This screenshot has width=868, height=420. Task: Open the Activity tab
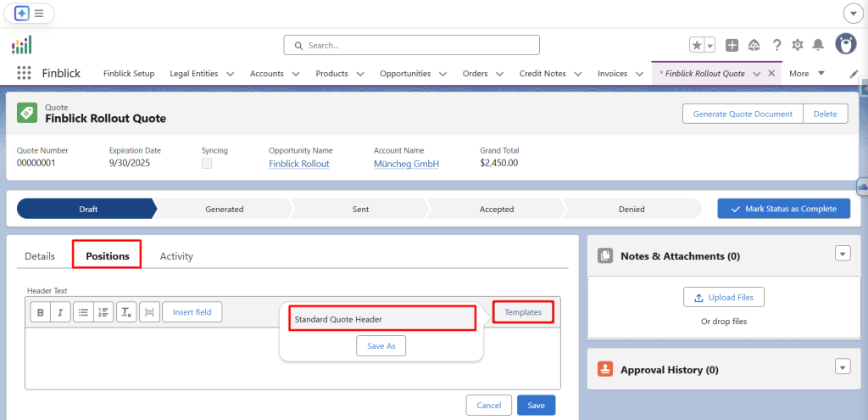point(176,255)
